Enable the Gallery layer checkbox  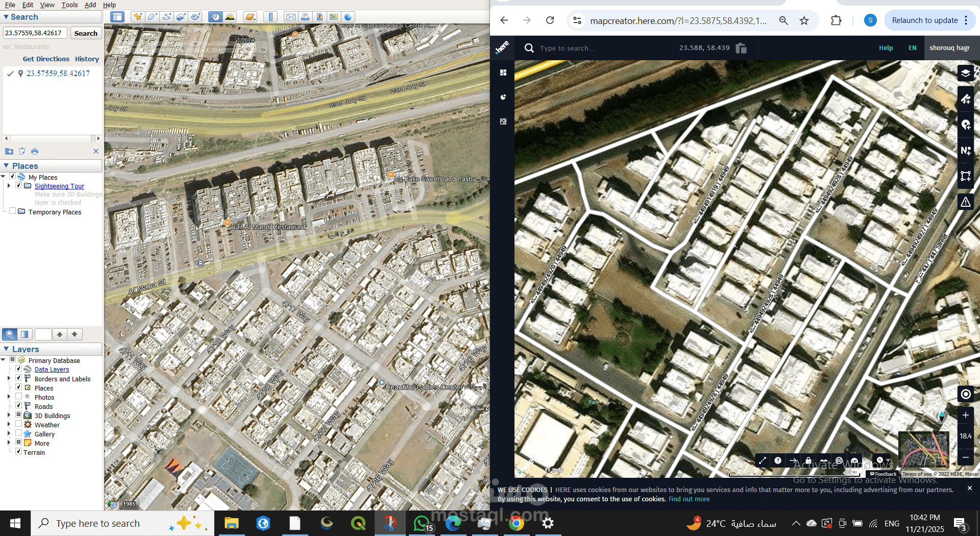[x=18, y=433]
